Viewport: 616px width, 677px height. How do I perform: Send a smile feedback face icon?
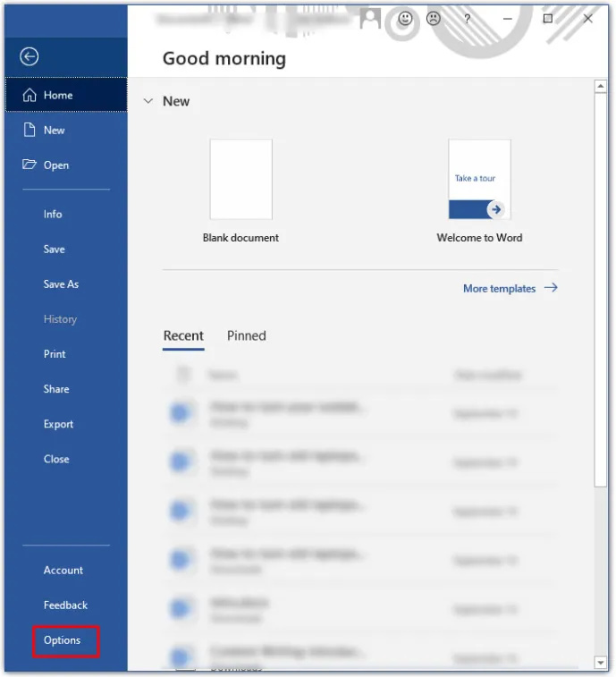coord(405,19)
